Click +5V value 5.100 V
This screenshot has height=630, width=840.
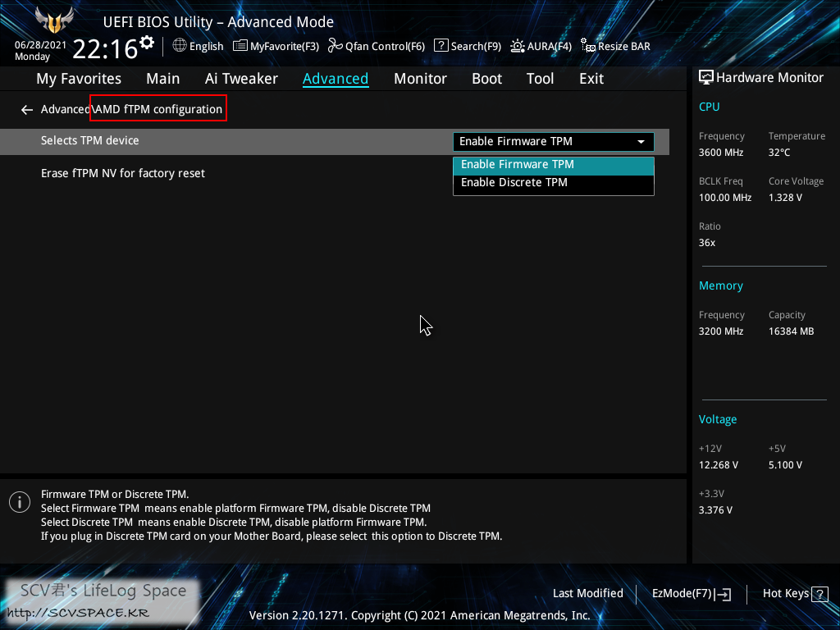pyautogui.click(x=785, y=465)
